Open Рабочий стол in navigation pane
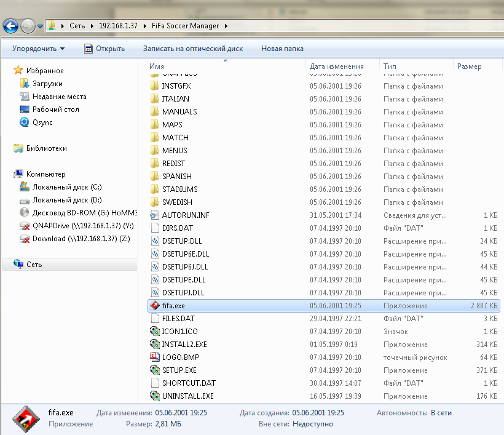Screen dimensions: 504x435 pos(55,110)
